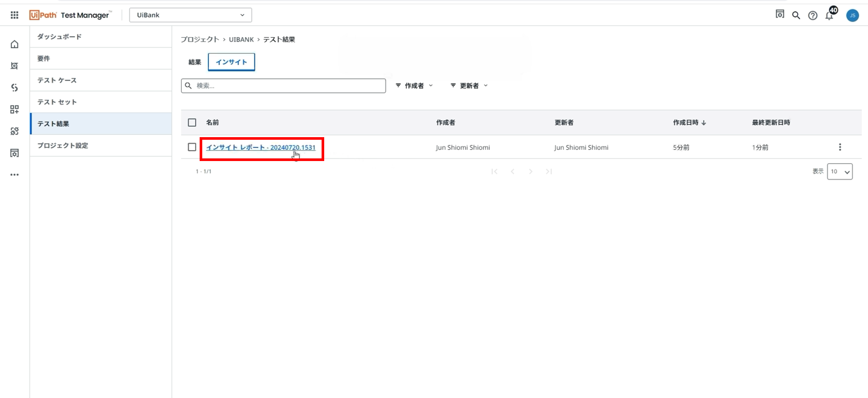Click the 5分前 creation time cell
The height and width of the screenshot is (398, 868).
pos(681,148)
